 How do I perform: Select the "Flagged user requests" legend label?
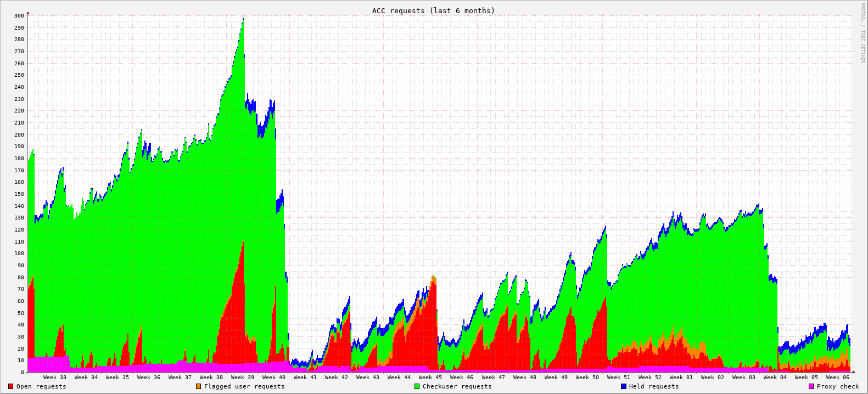coord(244,386)
